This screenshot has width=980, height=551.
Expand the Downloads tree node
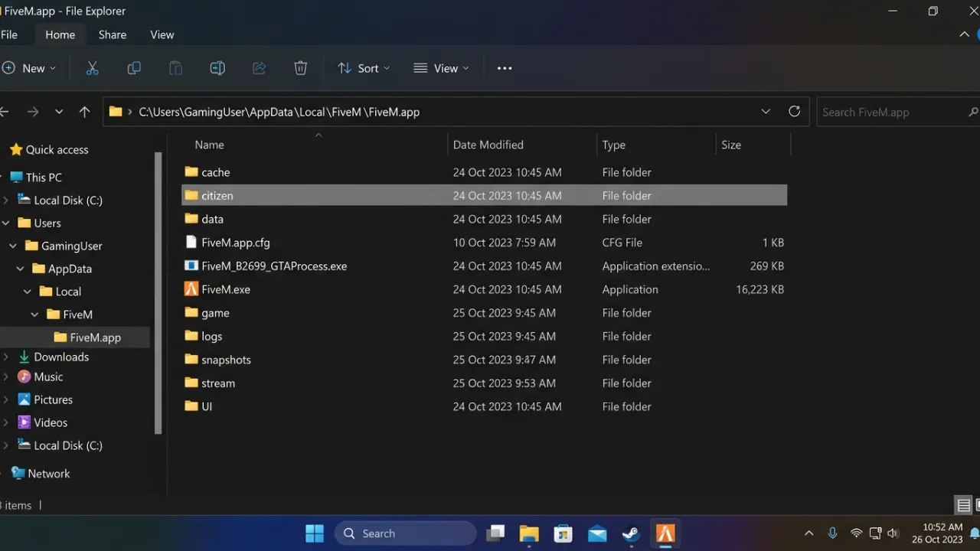(x=6, y=357)
